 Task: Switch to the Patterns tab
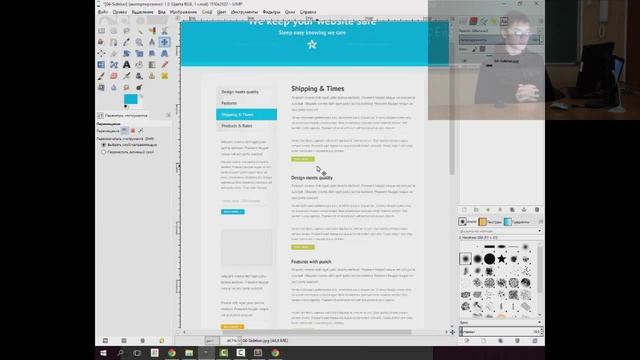[490, 222]
